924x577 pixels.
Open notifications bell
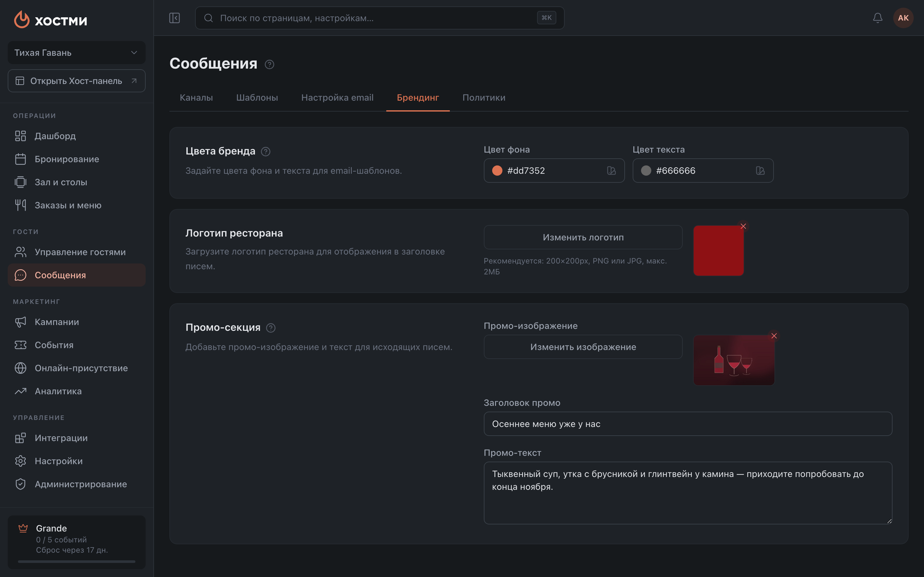pos(877,18)
